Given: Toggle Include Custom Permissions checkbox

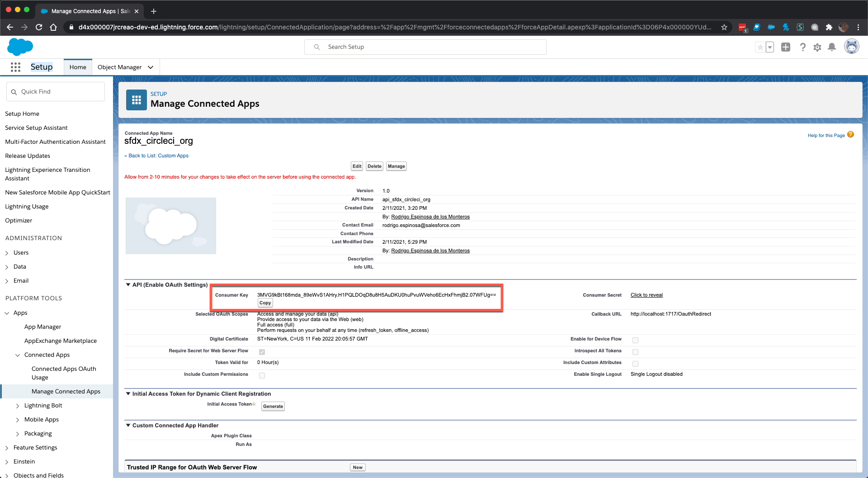Looking at the screenshot, I should pos(262,375).
